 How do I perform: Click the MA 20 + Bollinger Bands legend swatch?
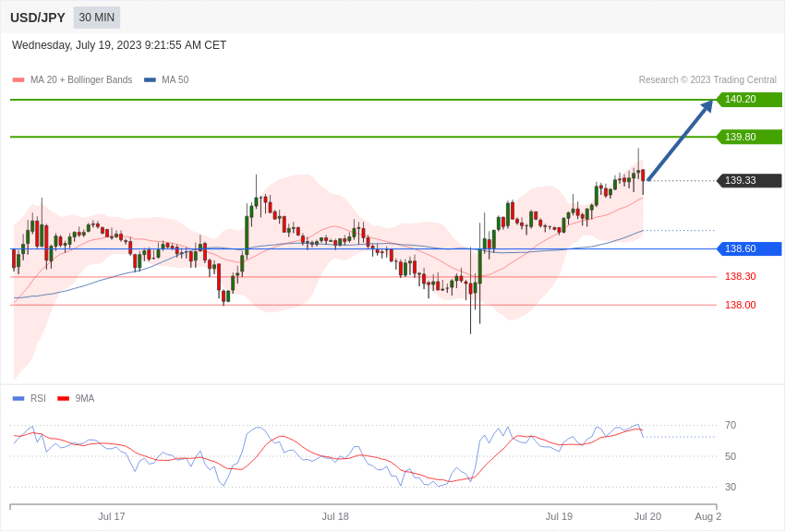(18, 79)
